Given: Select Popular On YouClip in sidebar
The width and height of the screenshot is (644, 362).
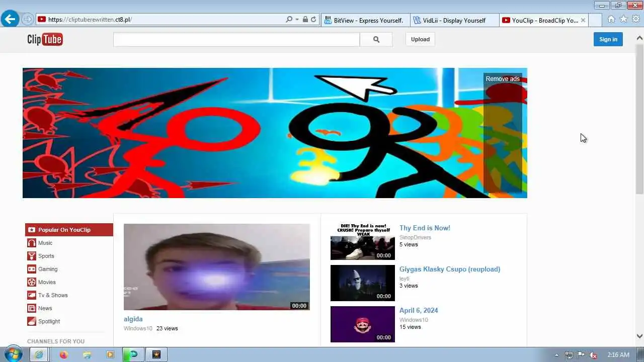Looking at the screenshot, I should tap(69, 230).
